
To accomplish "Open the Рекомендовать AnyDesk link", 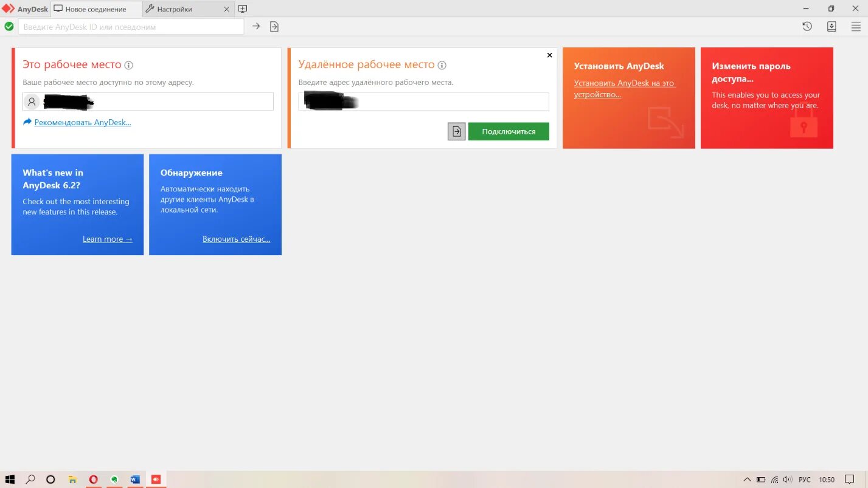I will [83, 122].
